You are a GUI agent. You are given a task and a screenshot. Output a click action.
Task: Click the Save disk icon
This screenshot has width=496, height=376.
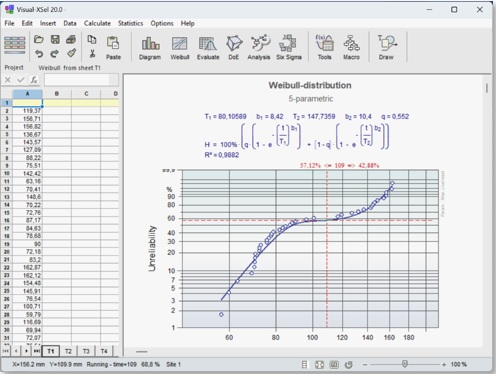click(55, 40)
